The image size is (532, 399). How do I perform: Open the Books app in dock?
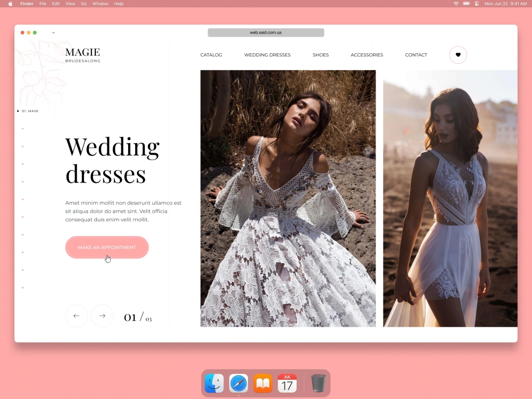tap(263, 383)
